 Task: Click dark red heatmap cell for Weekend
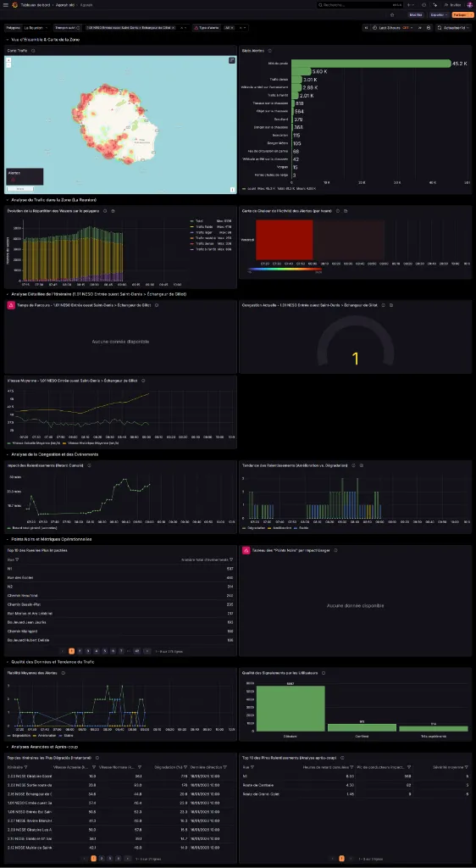[285, 240]
